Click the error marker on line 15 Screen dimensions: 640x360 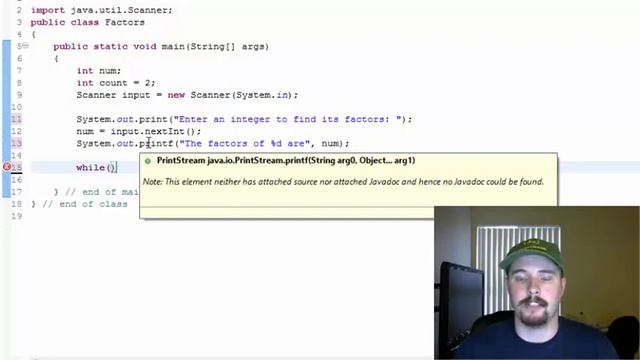click(x=7, y=167)
